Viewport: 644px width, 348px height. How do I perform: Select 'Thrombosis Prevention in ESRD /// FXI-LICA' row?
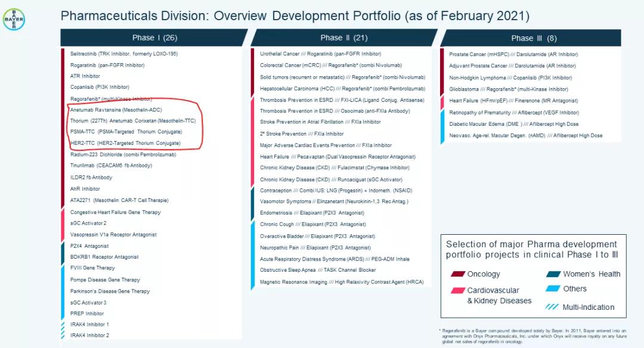342,100
